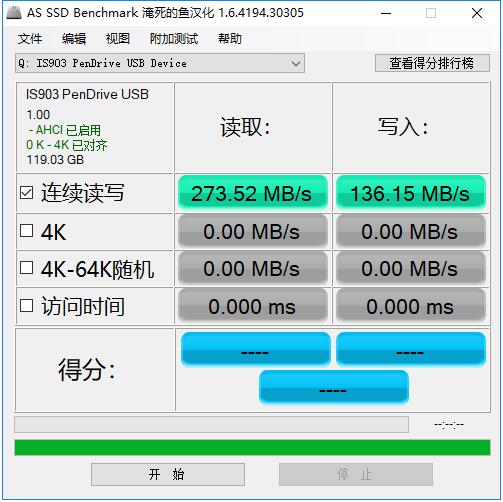The width and height of the screenshot is (503, 502).
Task: Click the green overall progress bar
Action: click(x=252, y=448)
